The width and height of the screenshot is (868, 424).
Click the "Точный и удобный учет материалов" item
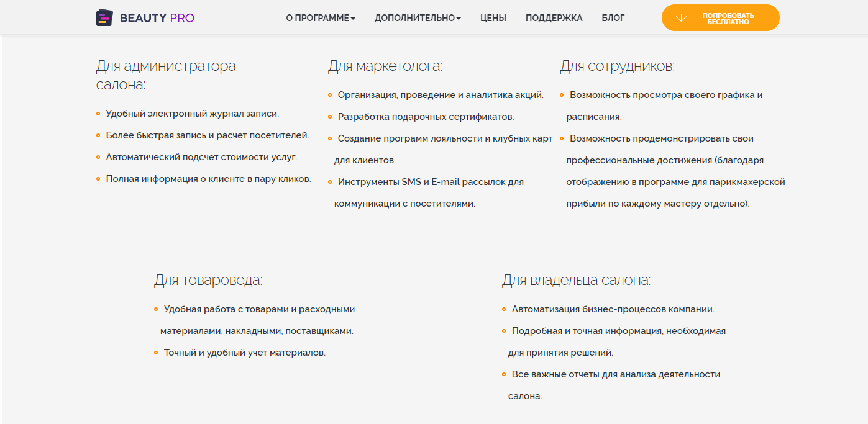pos(245,353)
